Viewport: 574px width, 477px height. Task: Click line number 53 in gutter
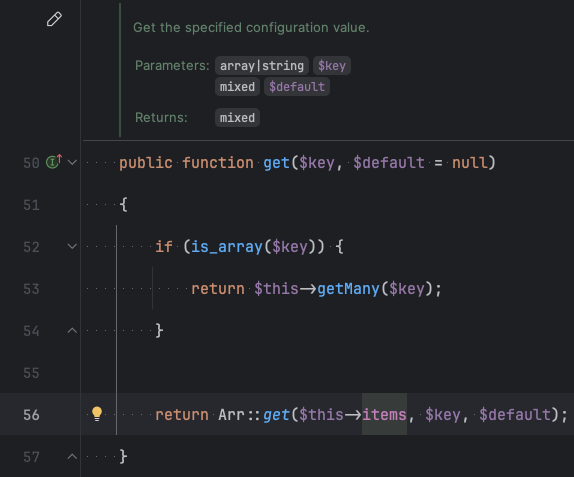tap(31, 289)
